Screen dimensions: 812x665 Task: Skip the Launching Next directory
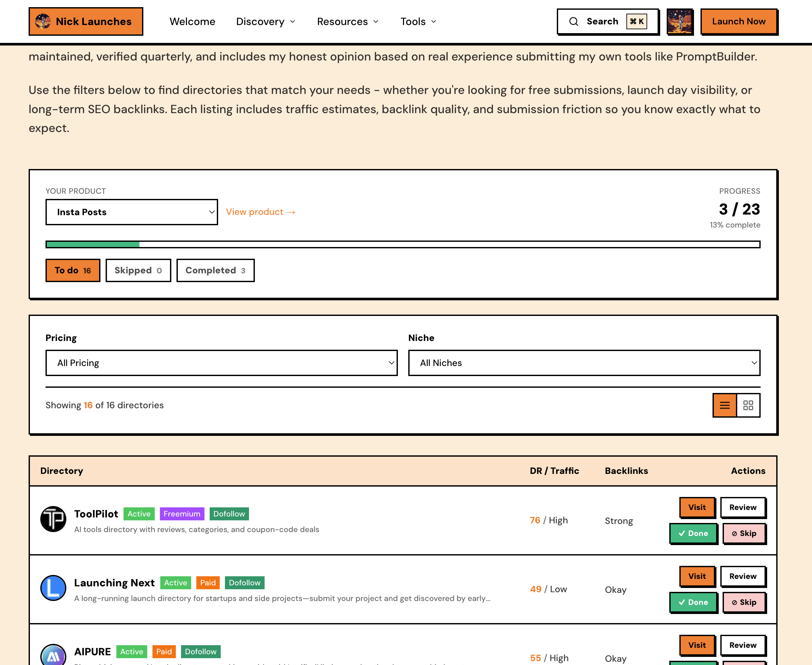(744, 602)
